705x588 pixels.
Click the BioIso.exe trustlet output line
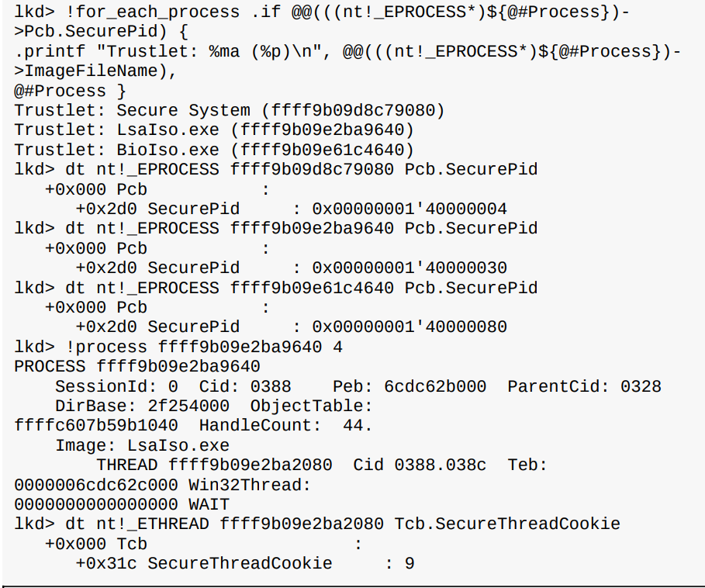(x=214, y=150)
